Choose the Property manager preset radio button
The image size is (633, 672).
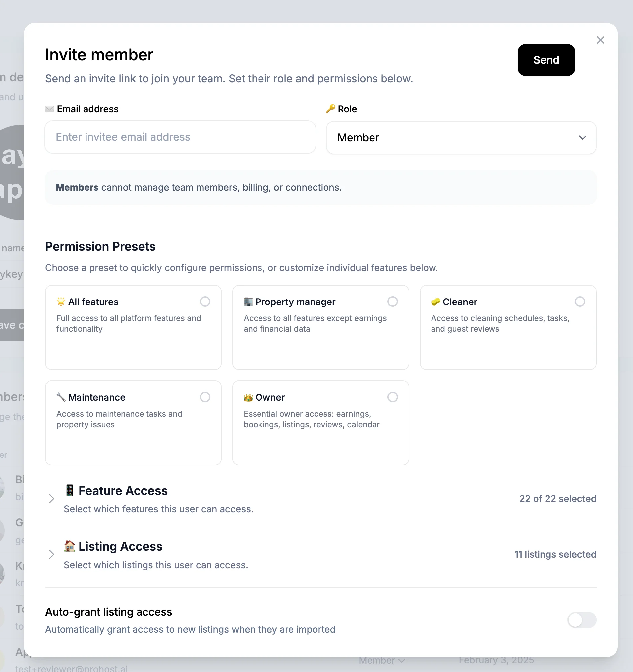tap(392, 302)
